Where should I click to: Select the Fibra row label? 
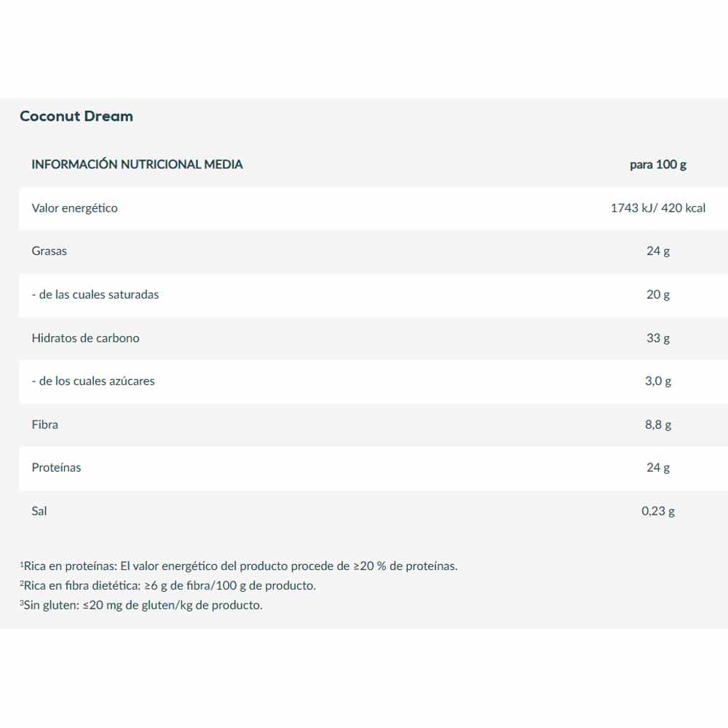pos(45,424)
